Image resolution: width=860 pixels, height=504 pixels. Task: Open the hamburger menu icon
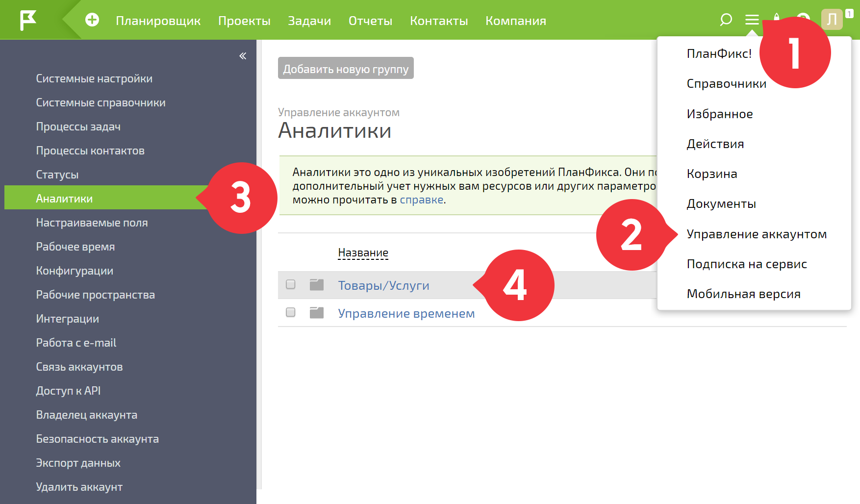click(752, 20)
